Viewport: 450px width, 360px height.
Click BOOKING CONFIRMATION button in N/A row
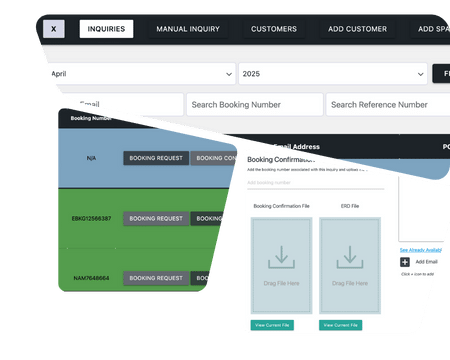[214, 158]
